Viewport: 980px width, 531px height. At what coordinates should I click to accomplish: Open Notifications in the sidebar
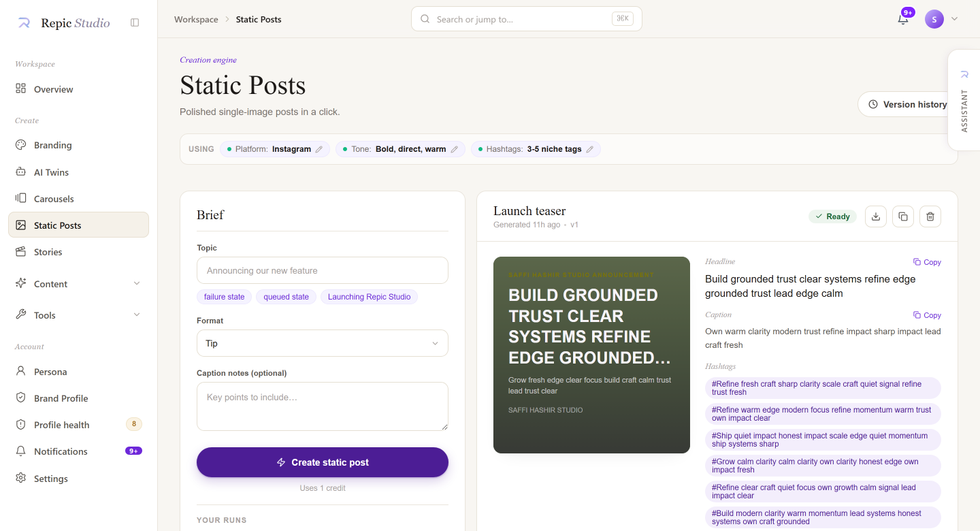(x=78, y=451)
